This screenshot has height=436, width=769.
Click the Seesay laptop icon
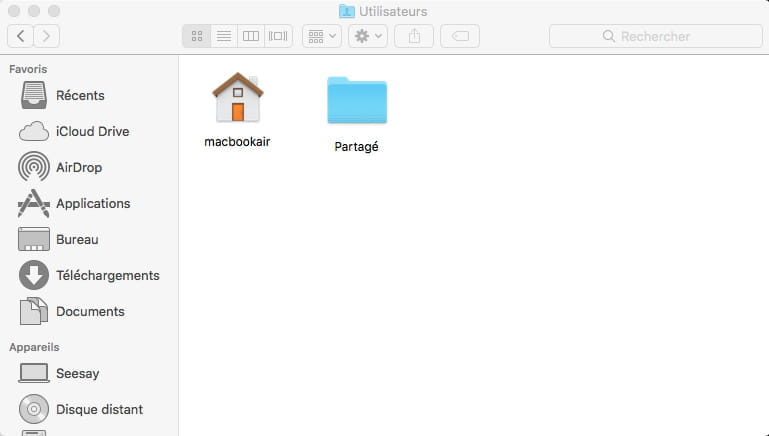click(x=34, y=373)
